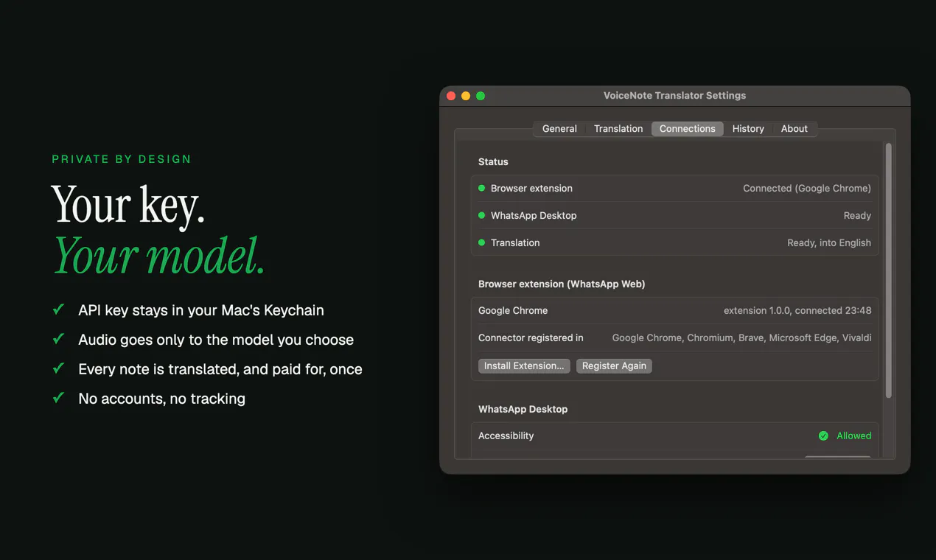Click the Register Again button
The width and height of the screenshot is (936, 560).
[x=614, y=365]
